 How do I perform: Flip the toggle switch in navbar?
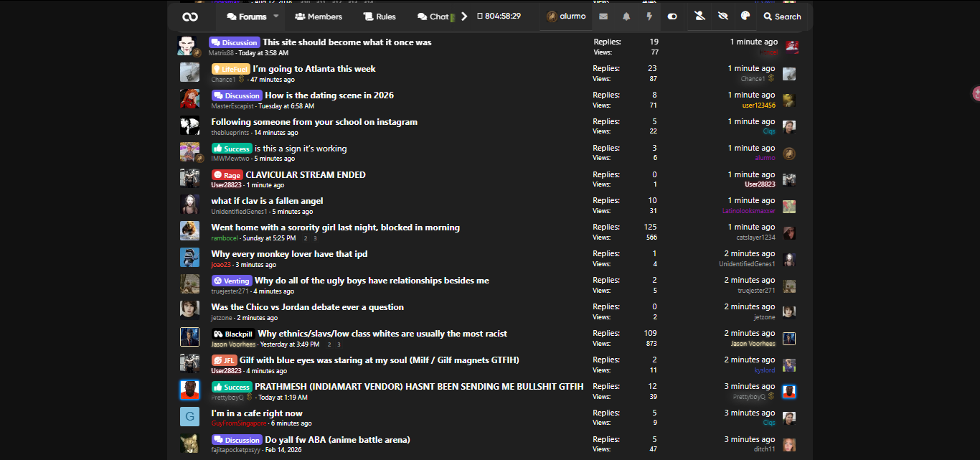pyautogui.click(x=672, y=17)
